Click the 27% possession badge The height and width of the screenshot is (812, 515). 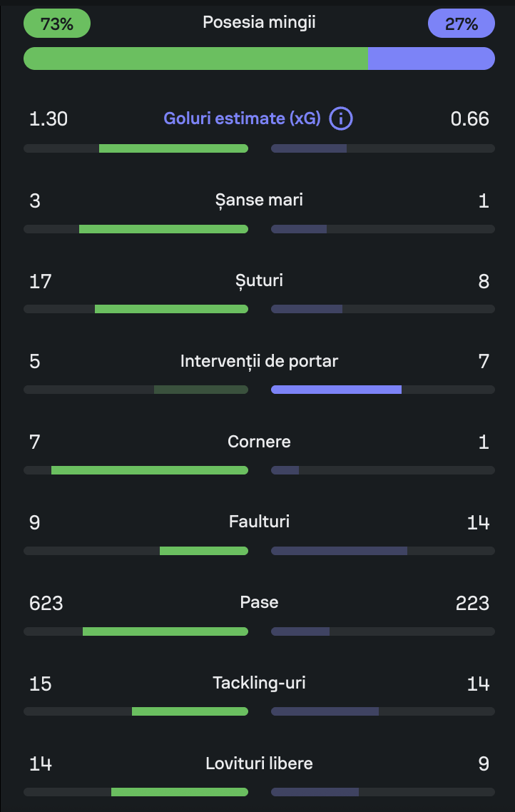(462, 24)
